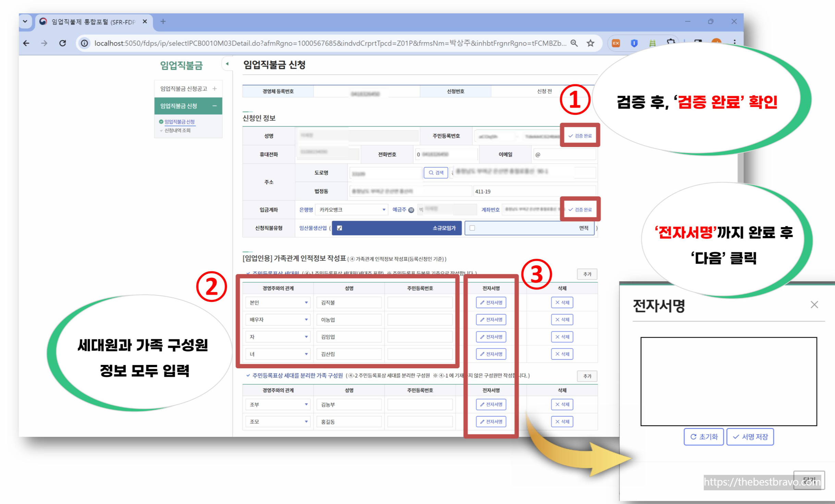Uncheck the 소규모임가 checkbox

click(x=339, y=228)
